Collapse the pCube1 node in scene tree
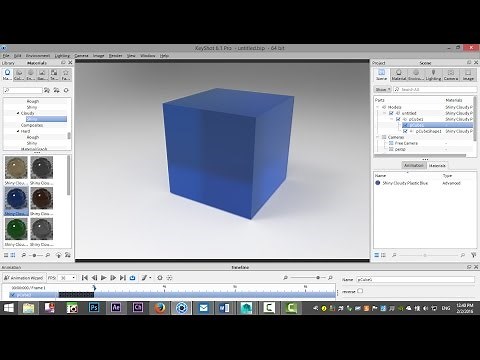Viewport: 480px width, 360px height. click(391, 119)
